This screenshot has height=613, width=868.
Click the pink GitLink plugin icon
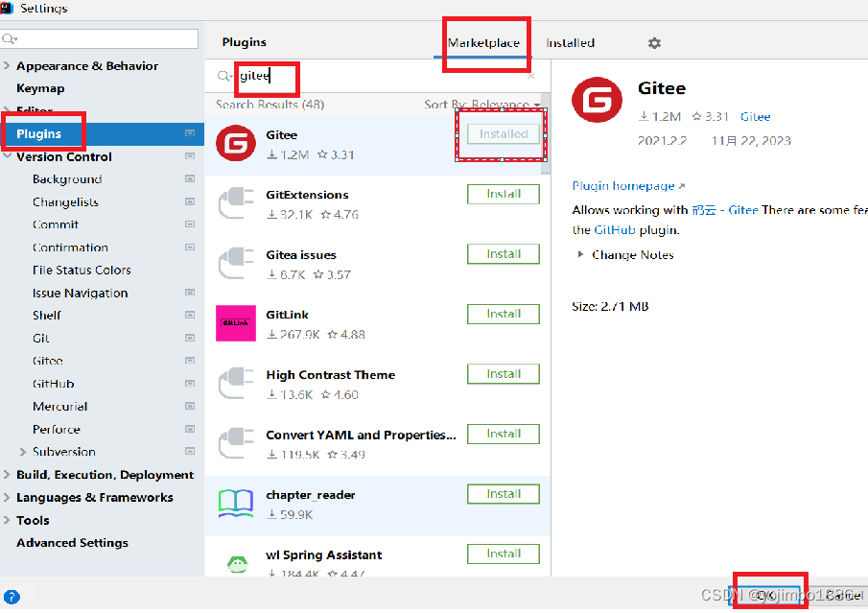[236, 323]
